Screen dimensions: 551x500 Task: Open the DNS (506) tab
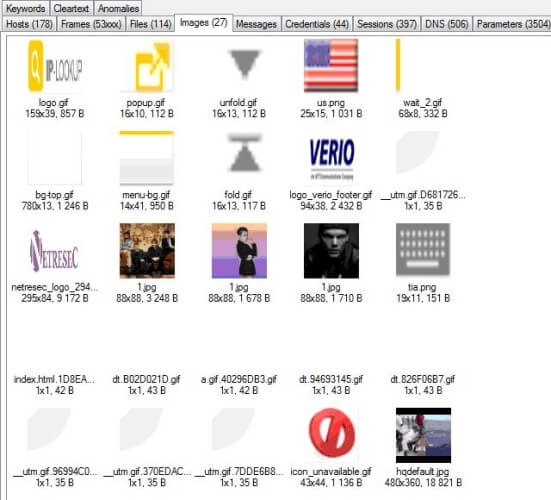point(447,24)
